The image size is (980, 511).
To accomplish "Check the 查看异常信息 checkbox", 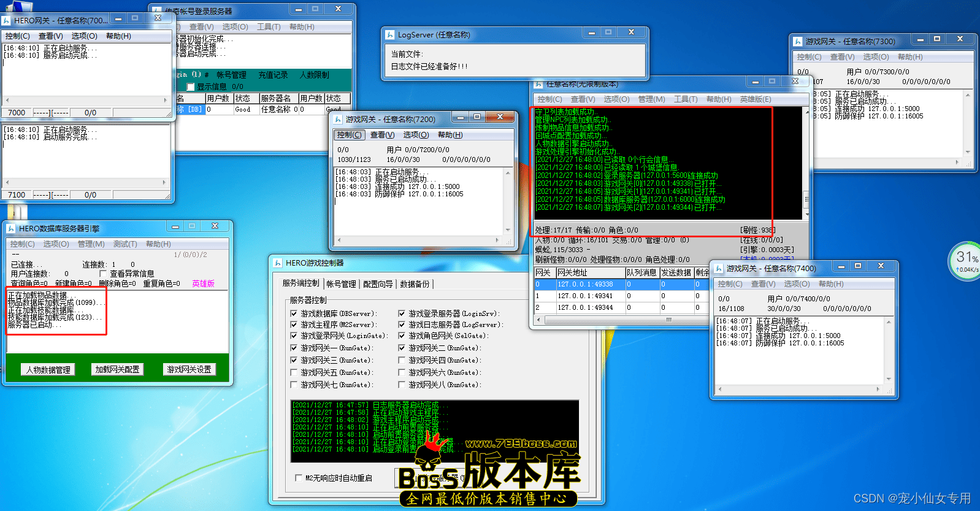I will (103, 274).
